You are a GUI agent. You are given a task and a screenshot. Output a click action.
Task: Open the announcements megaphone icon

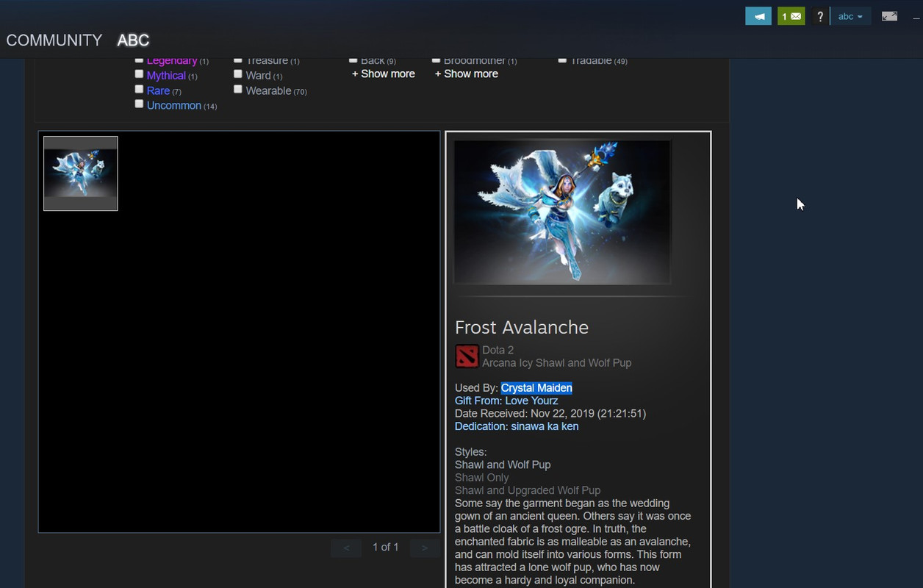click(758, 16)
